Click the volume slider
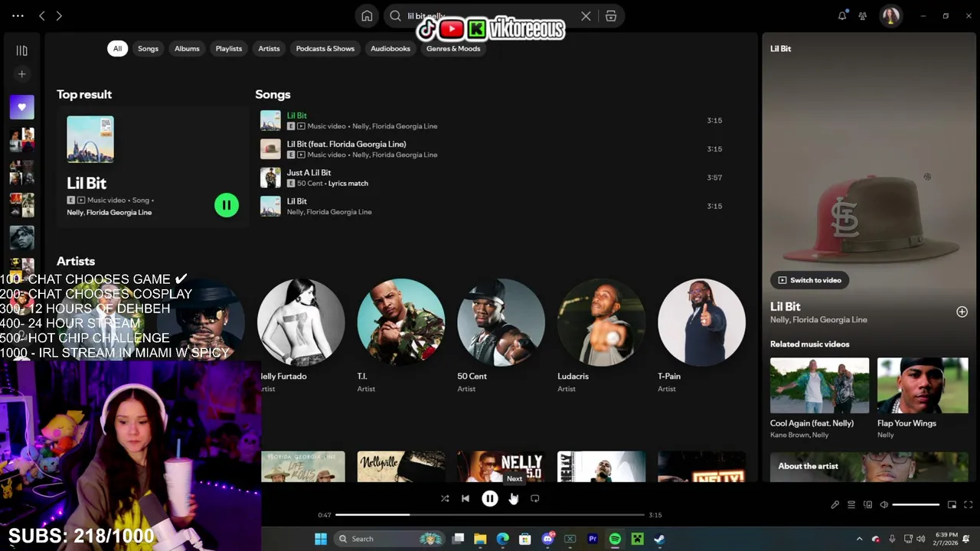980x551 pixels. [916, 504]
